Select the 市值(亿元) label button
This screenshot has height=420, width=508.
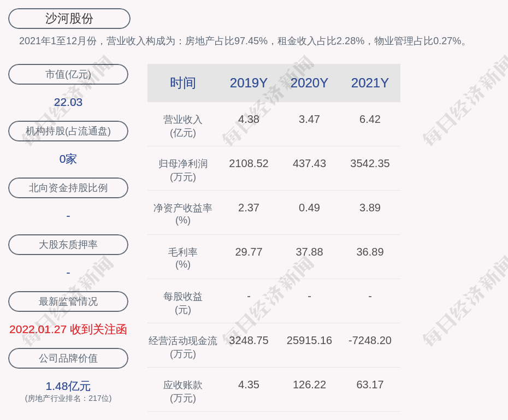coord(68,74)
